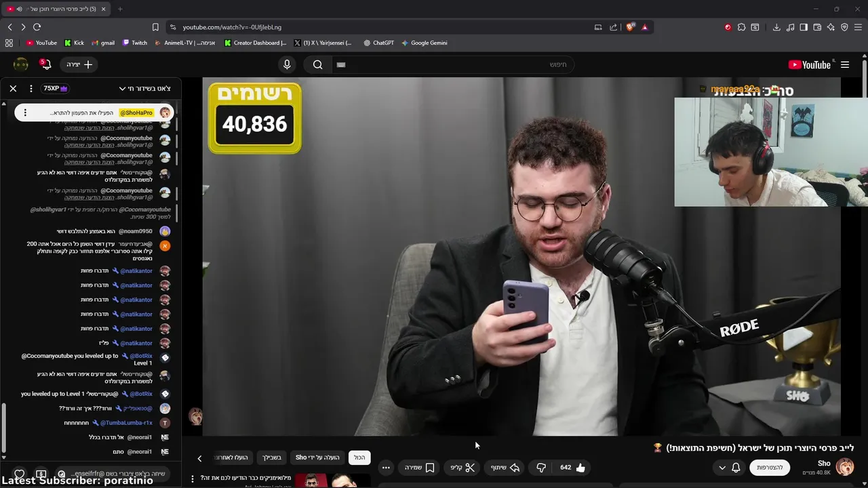This screenshot has width=868, height=488.
Task: Go forward in browser history
Action: 23,27
